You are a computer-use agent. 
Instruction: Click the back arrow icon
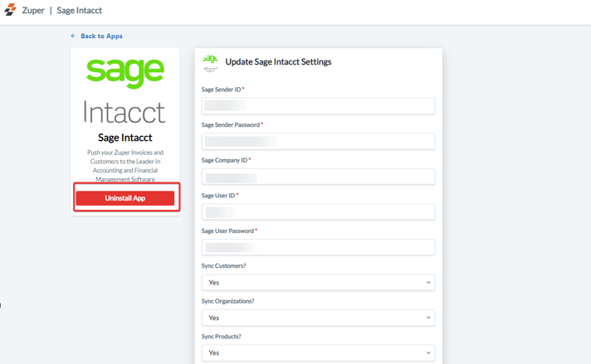(73, 36)
